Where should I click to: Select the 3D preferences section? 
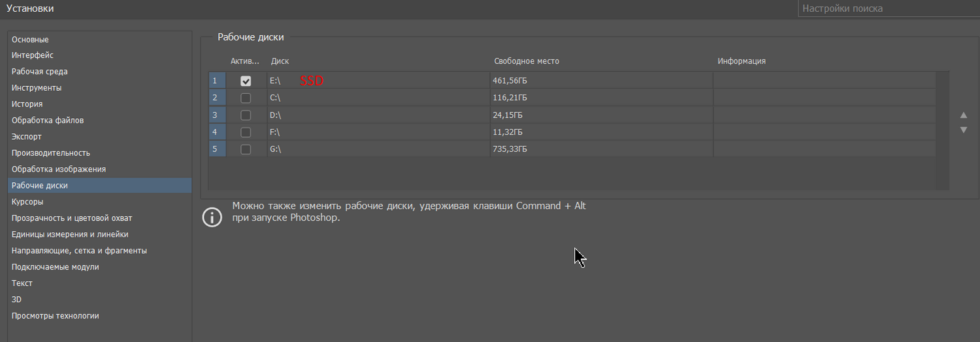100,300
